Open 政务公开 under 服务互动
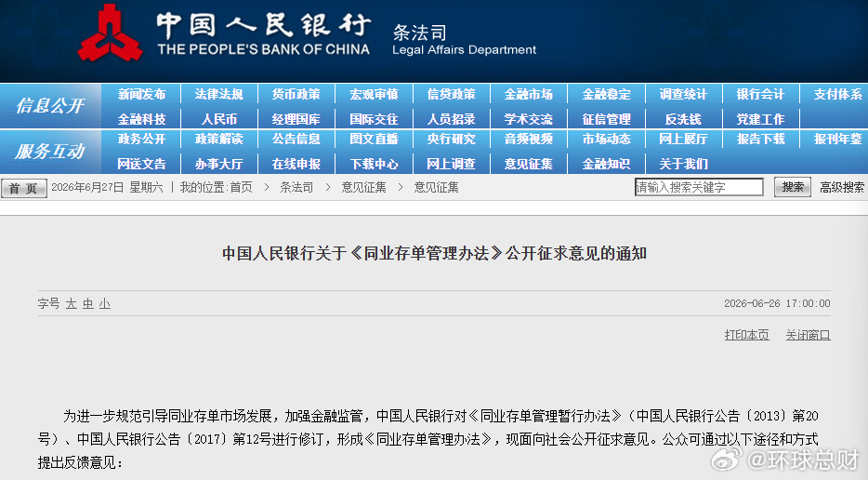 141,140
